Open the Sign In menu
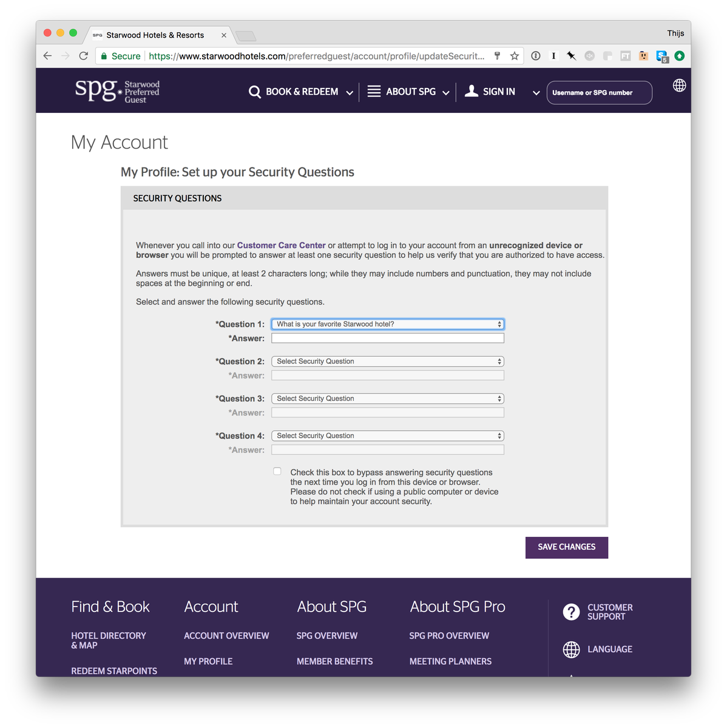 pyautogui.click(x=499, y=92)
